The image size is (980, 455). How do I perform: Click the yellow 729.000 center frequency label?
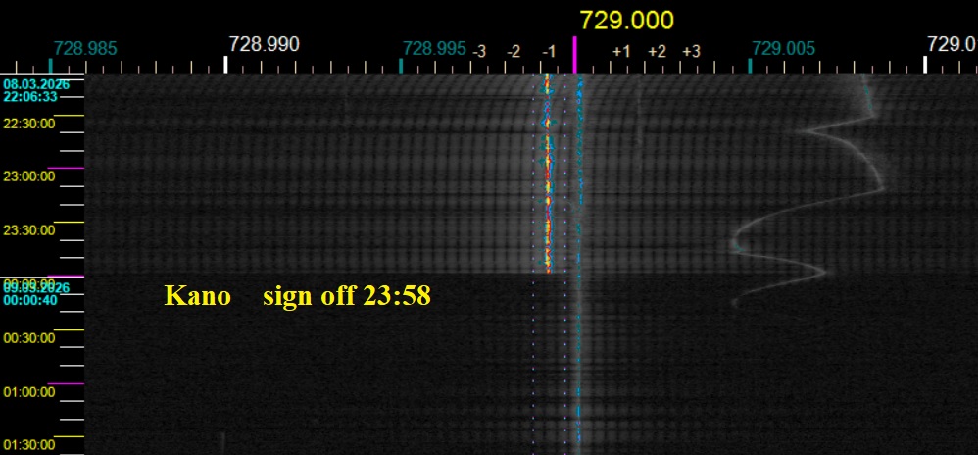613,21
